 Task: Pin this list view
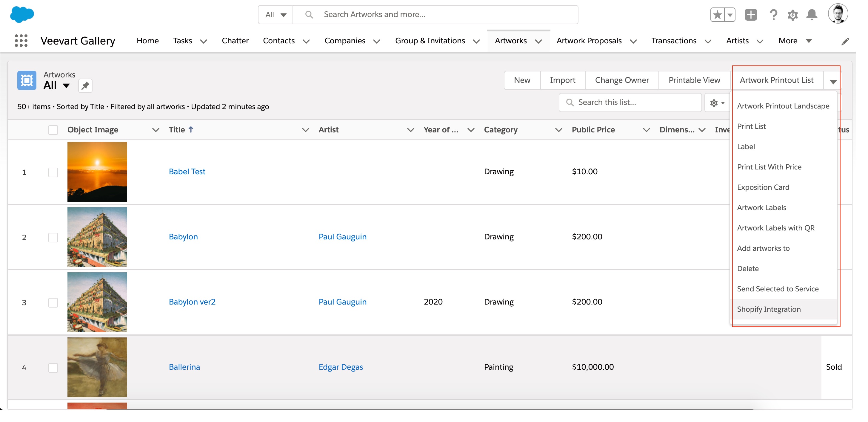85,86
